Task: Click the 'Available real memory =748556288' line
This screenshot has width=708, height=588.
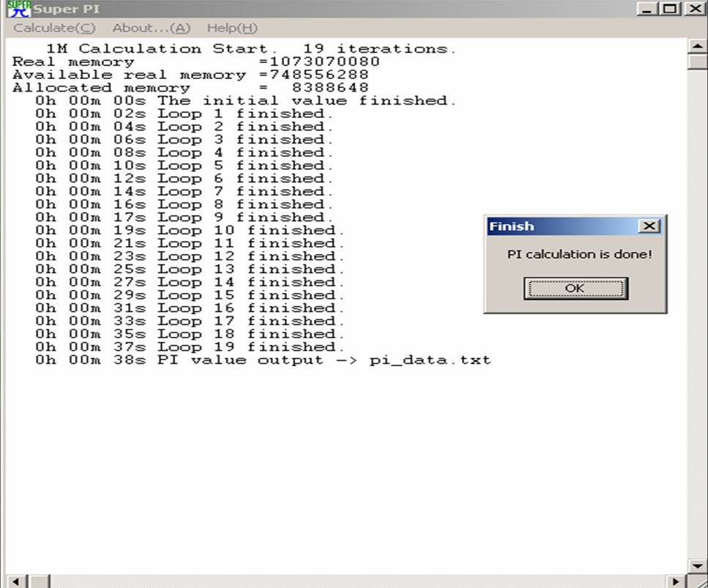Action: pos(190,75)
